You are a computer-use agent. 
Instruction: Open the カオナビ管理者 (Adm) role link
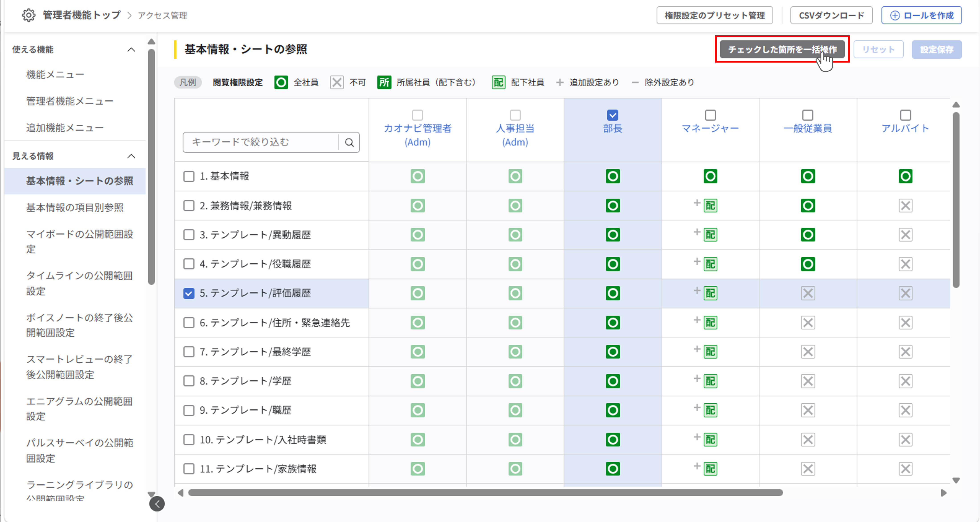coord(417,135)
